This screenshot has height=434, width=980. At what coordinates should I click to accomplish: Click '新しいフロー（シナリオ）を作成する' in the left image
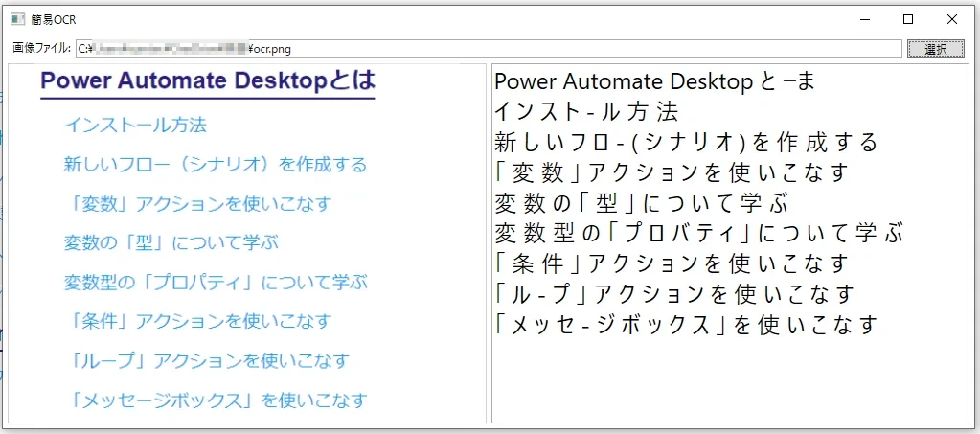click(x=215, y=165)
